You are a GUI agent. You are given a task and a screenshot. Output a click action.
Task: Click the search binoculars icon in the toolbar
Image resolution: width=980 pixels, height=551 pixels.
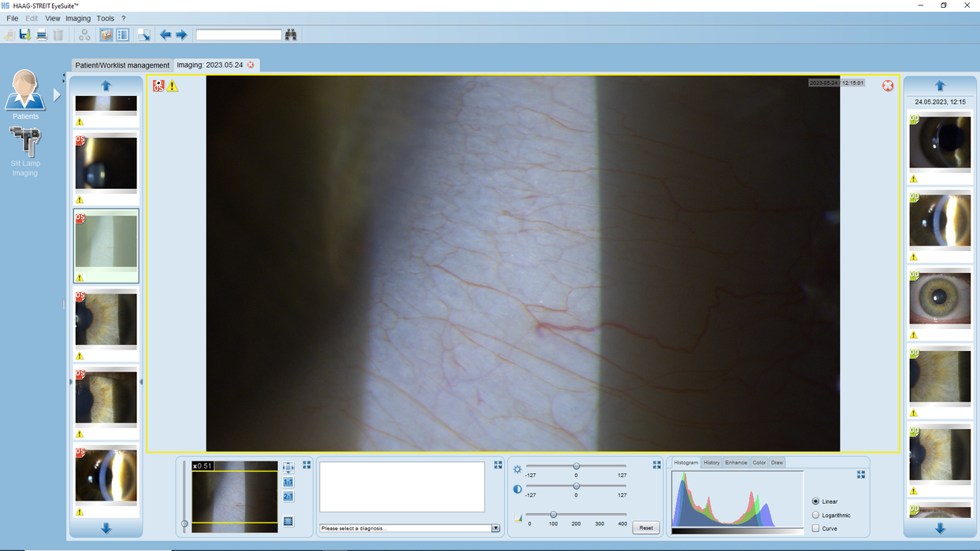(x=290, y=34)
